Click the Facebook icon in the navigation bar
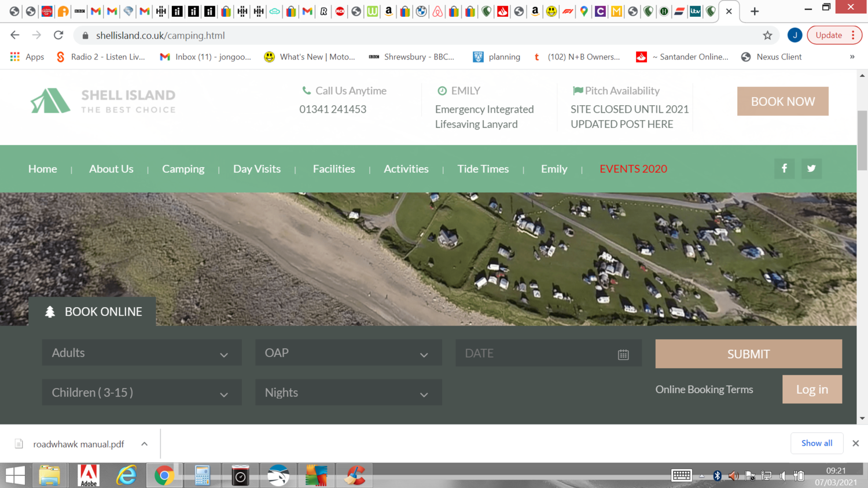 point(784,168)
